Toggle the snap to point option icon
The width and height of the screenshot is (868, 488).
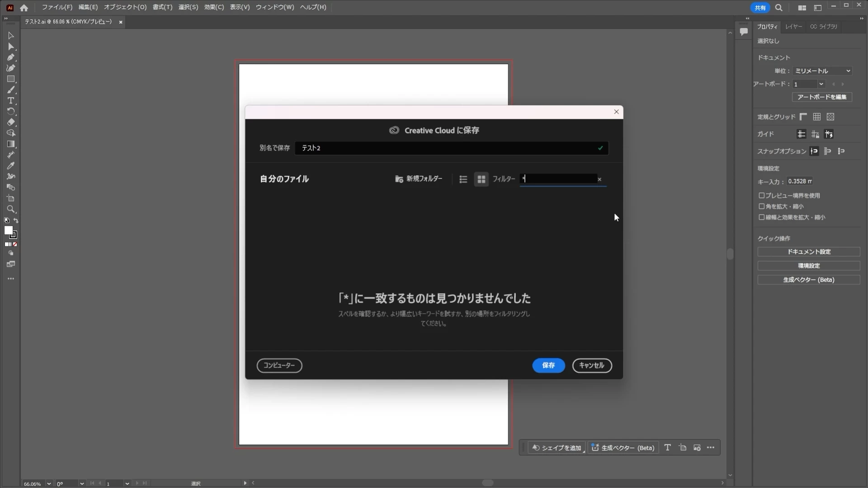pos(814,151)
